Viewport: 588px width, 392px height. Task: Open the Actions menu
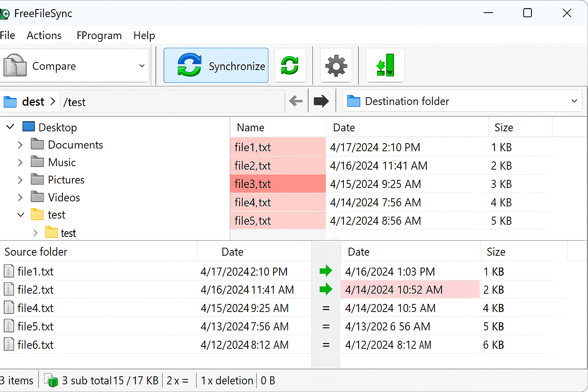(44, 35)
